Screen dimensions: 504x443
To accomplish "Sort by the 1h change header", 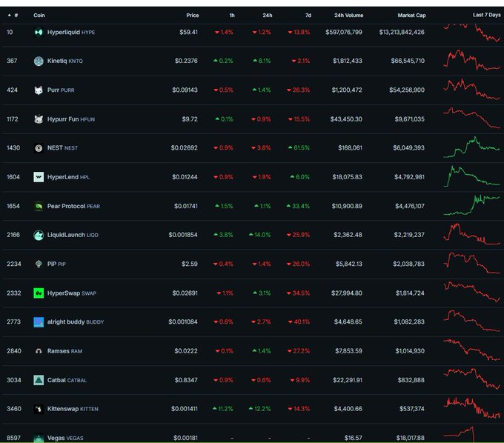I will 232,15.
